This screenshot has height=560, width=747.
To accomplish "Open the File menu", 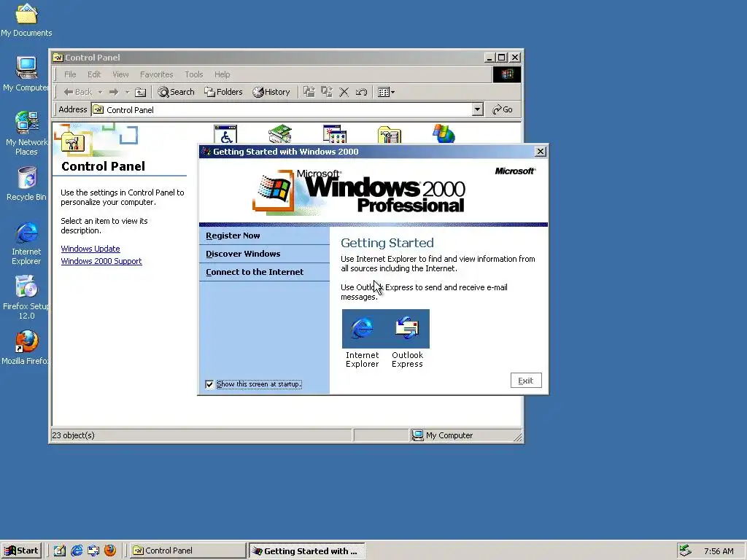I will (x=70, y=74).
